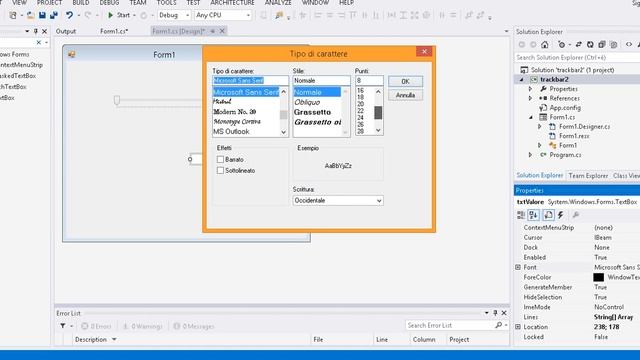This screenshot has width=640, height=360.
Task: Expand the Font property in Properties panel
Action: (518, 267)
